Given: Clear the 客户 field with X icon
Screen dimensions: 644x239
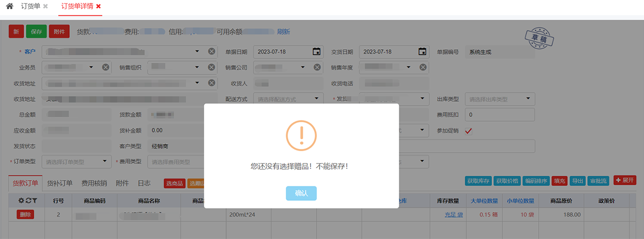Looking at the screenshot, I should tap(212, 51).
